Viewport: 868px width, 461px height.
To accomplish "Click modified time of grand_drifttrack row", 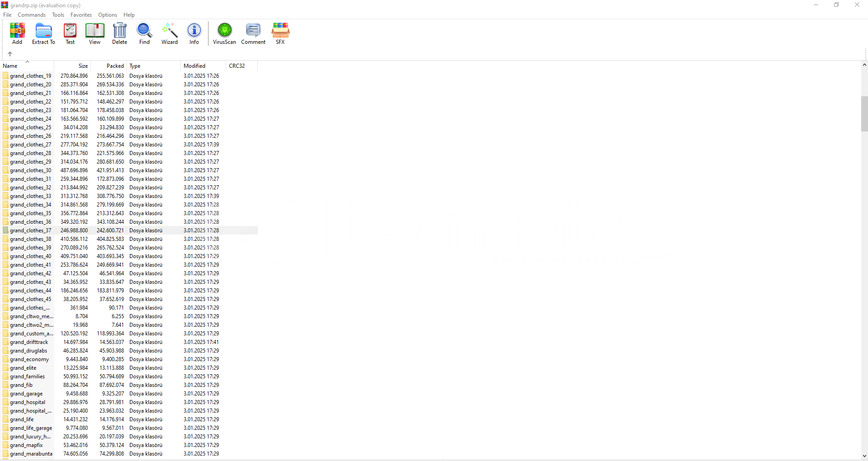I will pyautogui.click(x=201, y=342).
